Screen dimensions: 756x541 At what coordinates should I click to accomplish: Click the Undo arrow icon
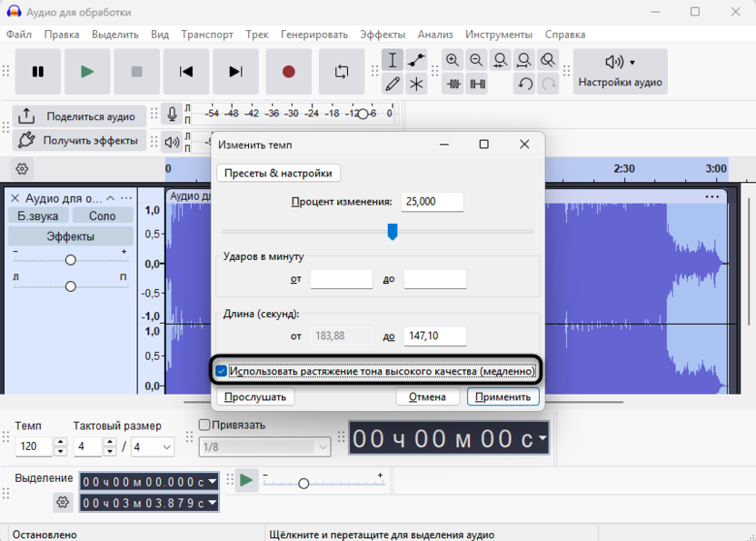click(525, 85)
